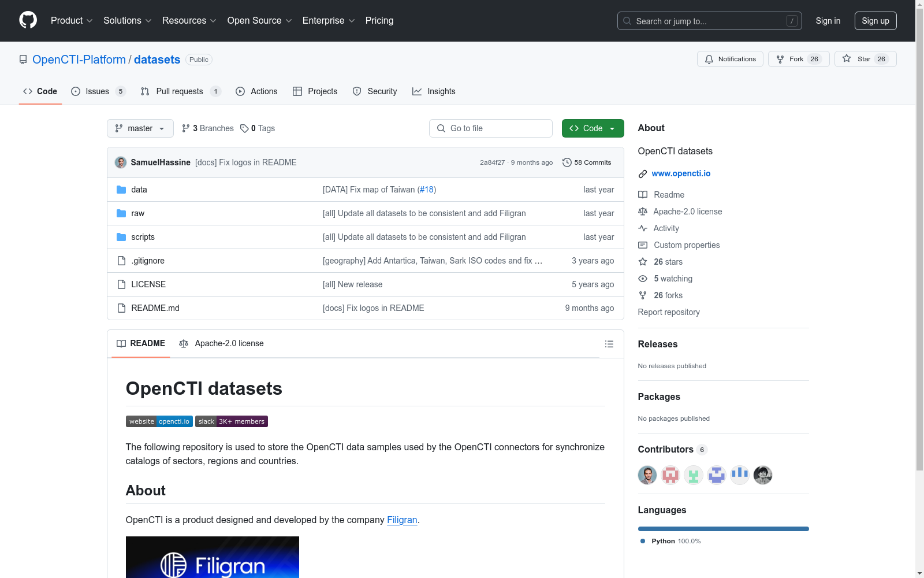924x578 pixels.
Task: Open the red pixel contributor avatar
Action: point(670,475)
